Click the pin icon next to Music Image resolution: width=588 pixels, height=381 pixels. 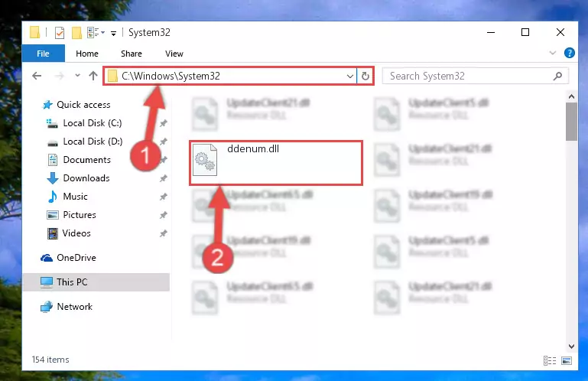(163, 197)
